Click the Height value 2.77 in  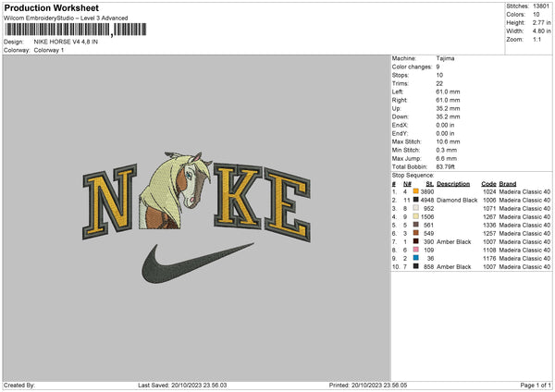click(x=541, y=22)
